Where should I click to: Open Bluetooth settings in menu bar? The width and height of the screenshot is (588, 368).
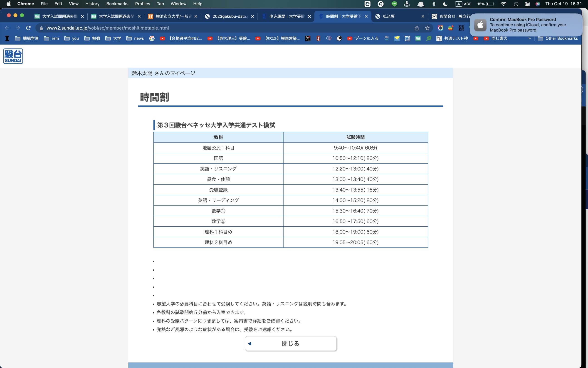point(434,4)
